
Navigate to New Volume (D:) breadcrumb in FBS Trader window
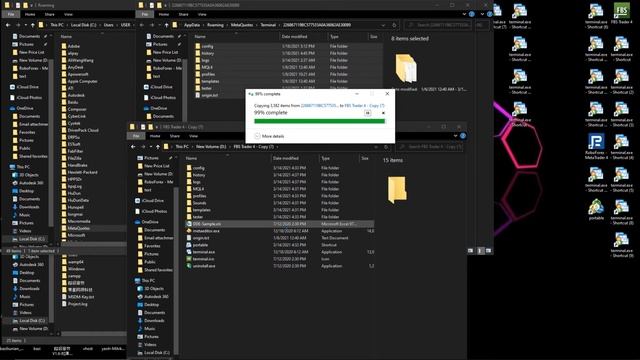point(211,147)
